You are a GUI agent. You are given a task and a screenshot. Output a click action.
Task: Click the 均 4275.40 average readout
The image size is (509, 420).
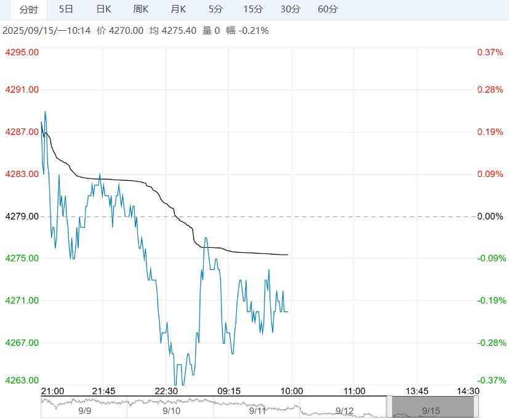click(x=173, y=31)
